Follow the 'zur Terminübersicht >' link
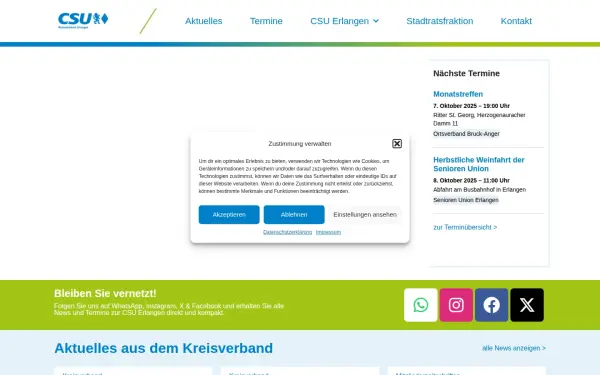Image resolution: width=600 pixels, height=375 pixels. [465, 227]
